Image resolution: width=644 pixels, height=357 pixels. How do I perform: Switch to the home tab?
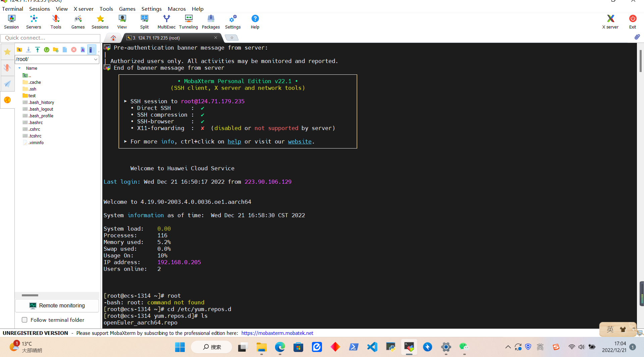click(x=113, y=38)
